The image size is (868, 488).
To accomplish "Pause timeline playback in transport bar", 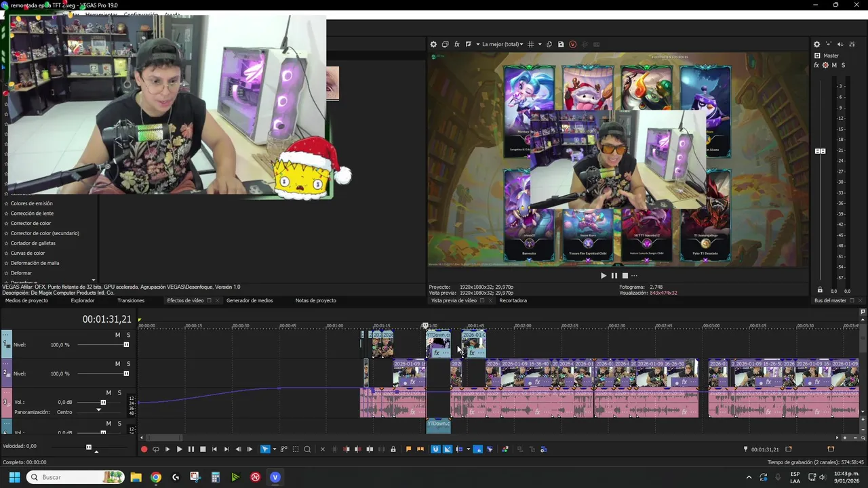I will (191, 449).
